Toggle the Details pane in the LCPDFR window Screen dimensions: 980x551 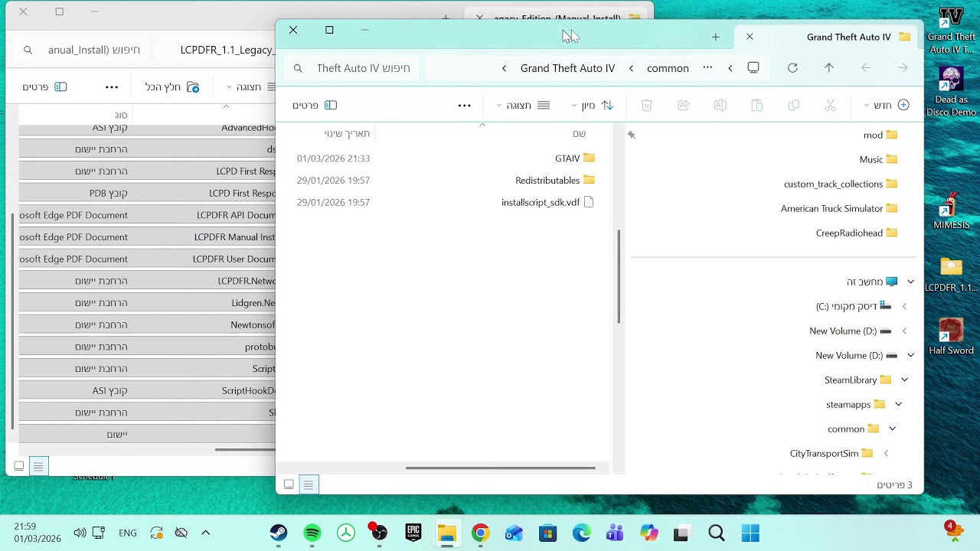(x=46, y=87)
